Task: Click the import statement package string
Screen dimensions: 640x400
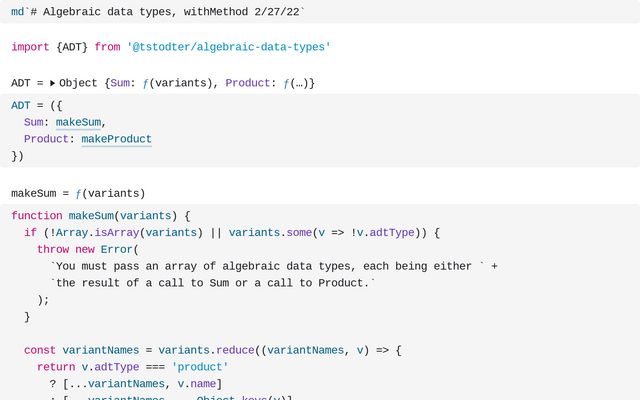Action: [x=229, y=47]
